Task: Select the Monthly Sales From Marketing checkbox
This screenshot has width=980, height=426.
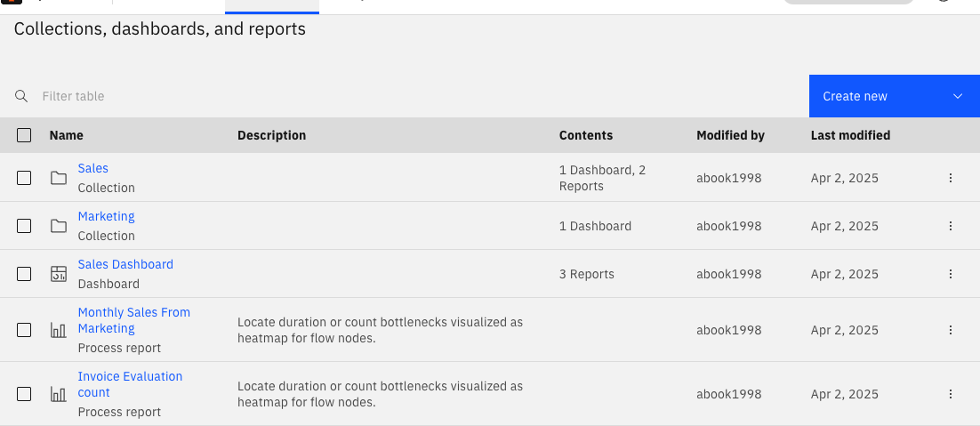Action: coord(24,330)
